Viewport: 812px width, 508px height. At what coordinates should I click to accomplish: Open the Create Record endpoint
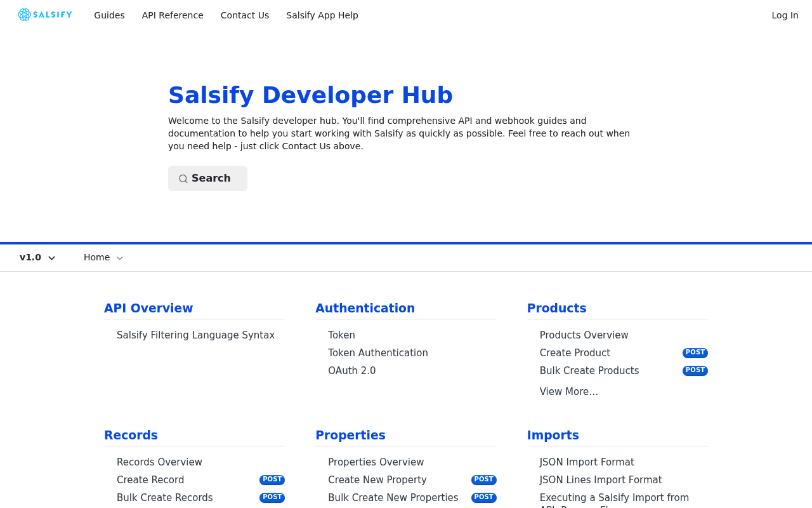(x=150, y=480)
